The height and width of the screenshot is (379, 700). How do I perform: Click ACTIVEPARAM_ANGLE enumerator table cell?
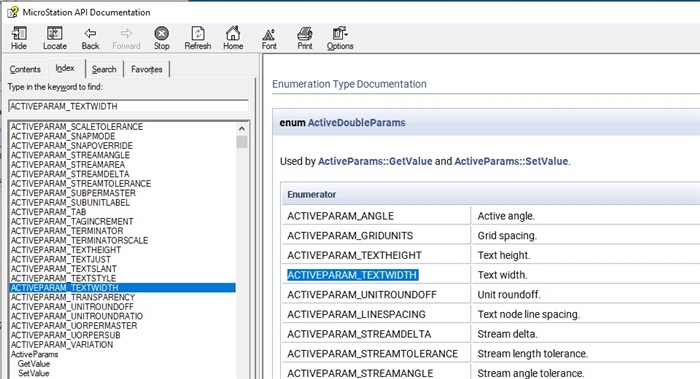coord(376,216)
